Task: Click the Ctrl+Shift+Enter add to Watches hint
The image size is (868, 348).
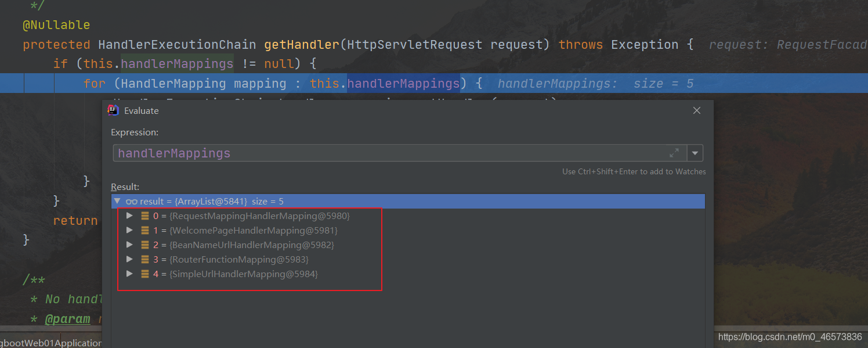Action: 634,172
